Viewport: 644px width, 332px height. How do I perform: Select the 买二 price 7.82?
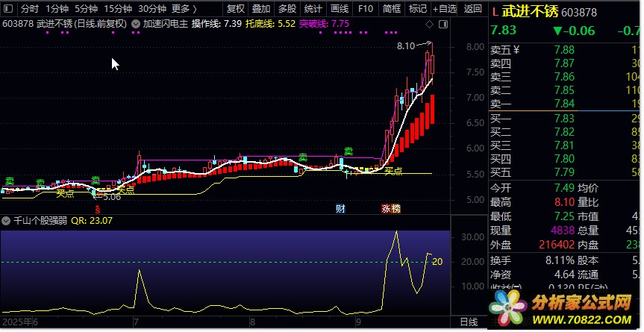tap(564, 132)
